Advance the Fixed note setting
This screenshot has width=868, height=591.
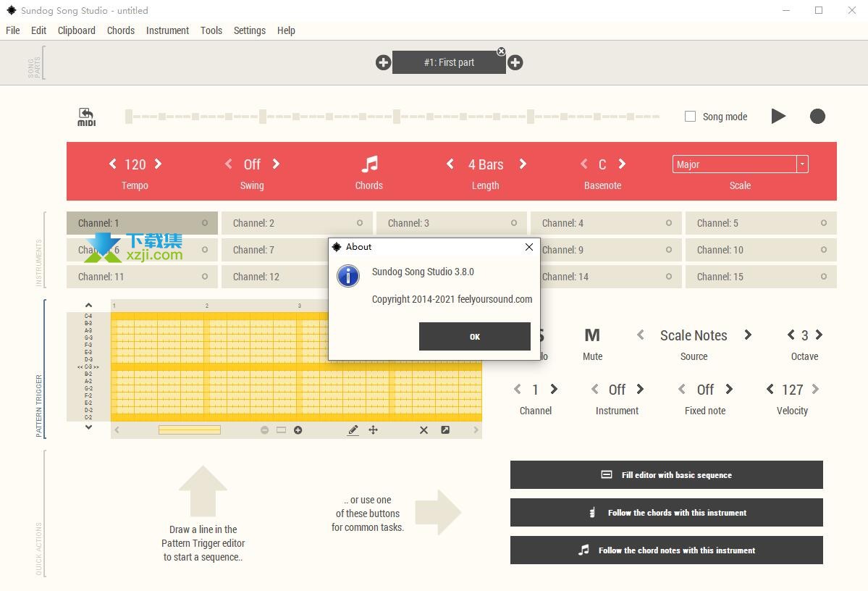click(729, 390)
